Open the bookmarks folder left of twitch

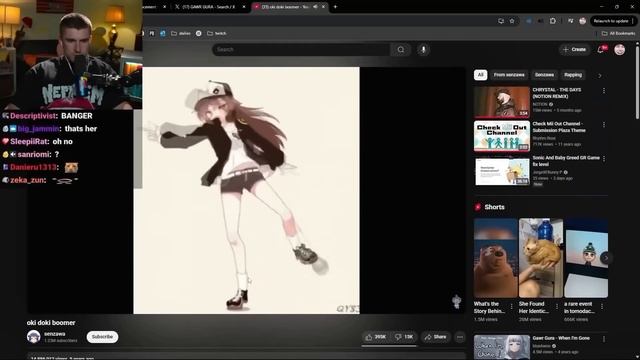point(180,33)
